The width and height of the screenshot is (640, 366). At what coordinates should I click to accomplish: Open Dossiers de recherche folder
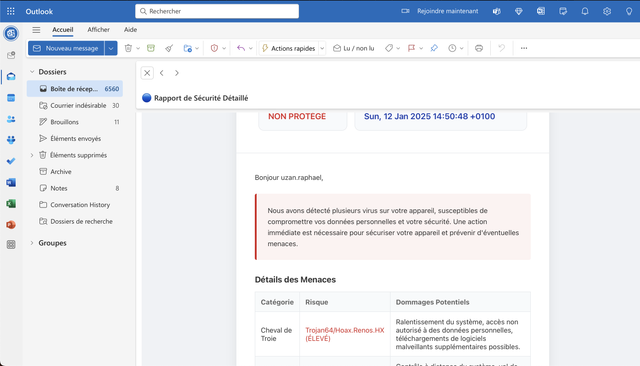75,222
